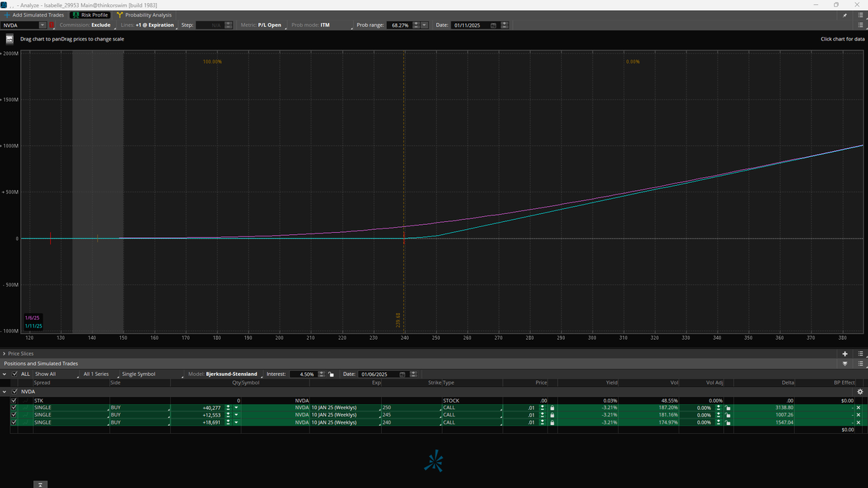Open the Prob range dropdown arrow
Viewport: 868px width, 488px height.
tap(424, 25)
